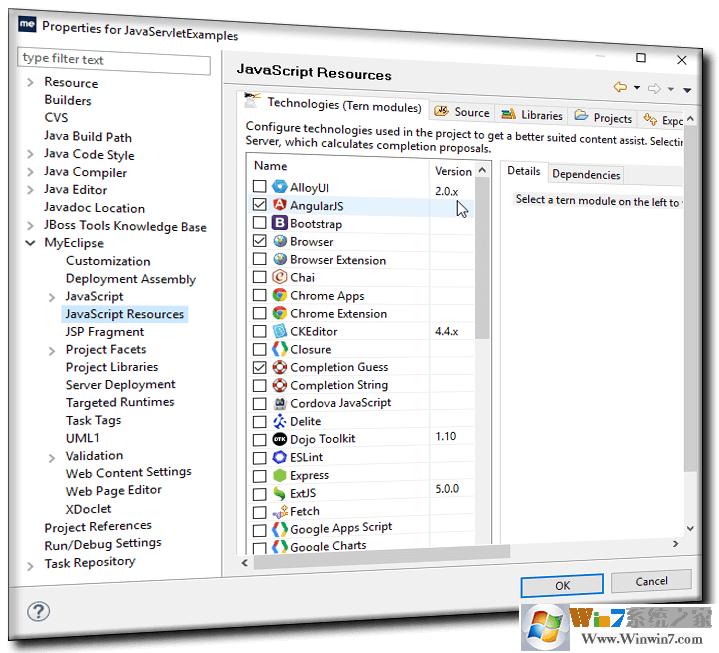The height and width of the screenshot is (653, 719).
Task: Uncheck the AngularJS checkbox
Action: (260, 206)
